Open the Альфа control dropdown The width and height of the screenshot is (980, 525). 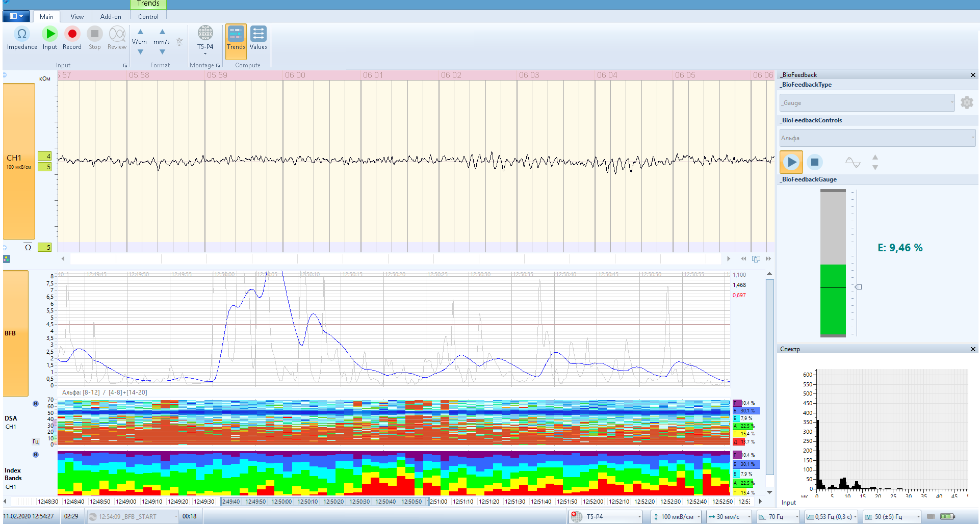[972, 138]
